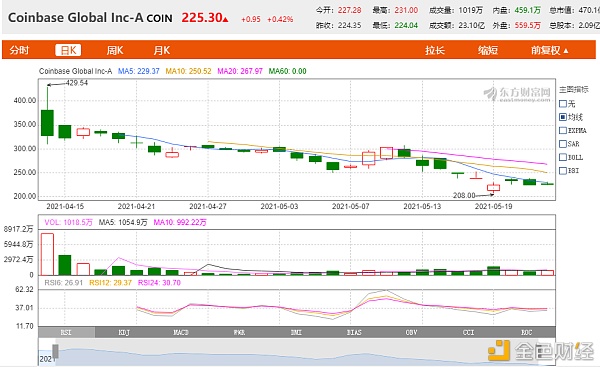Switch to the KDJ indicator tab
The image size is (600, 367).
tap(124, 332)
